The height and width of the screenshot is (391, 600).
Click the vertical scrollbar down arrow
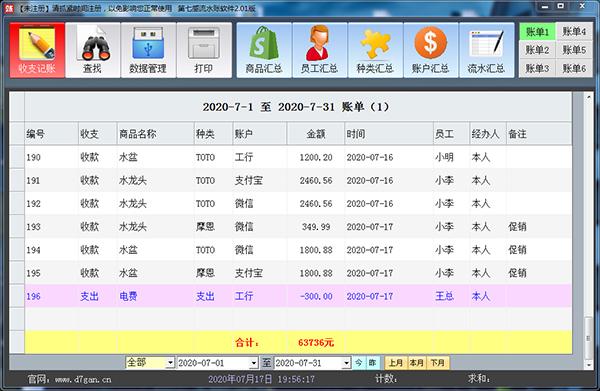pos(589,365)
